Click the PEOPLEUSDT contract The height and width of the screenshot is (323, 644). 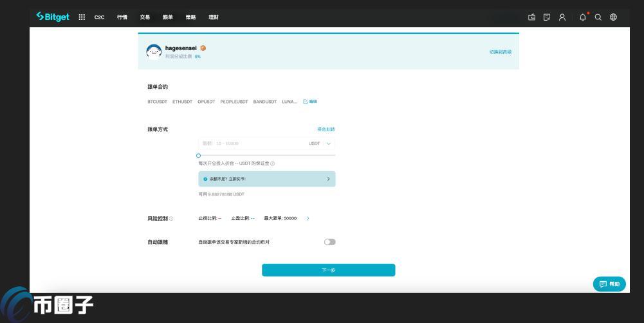(234, 102)
